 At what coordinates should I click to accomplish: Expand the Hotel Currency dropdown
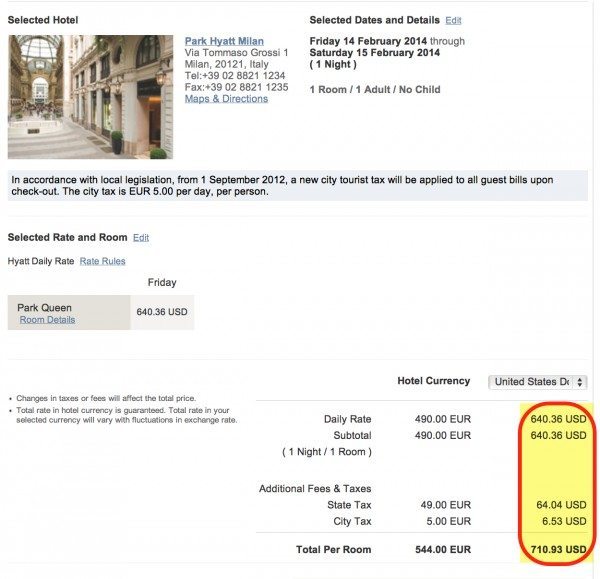538,382
